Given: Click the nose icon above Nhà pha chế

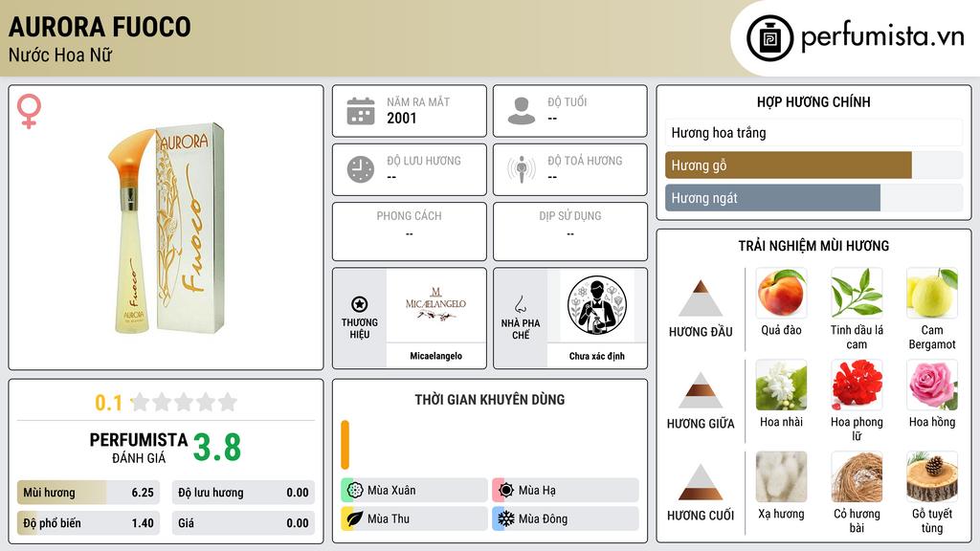Looking at the screenshot, I should click(x=520, y=304).
